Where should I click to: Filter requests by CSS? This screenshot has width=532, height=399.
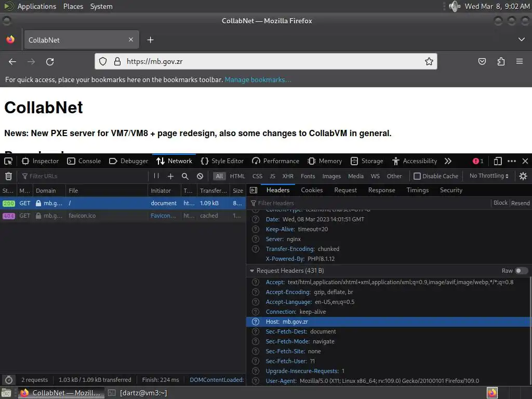pos(257,176)
